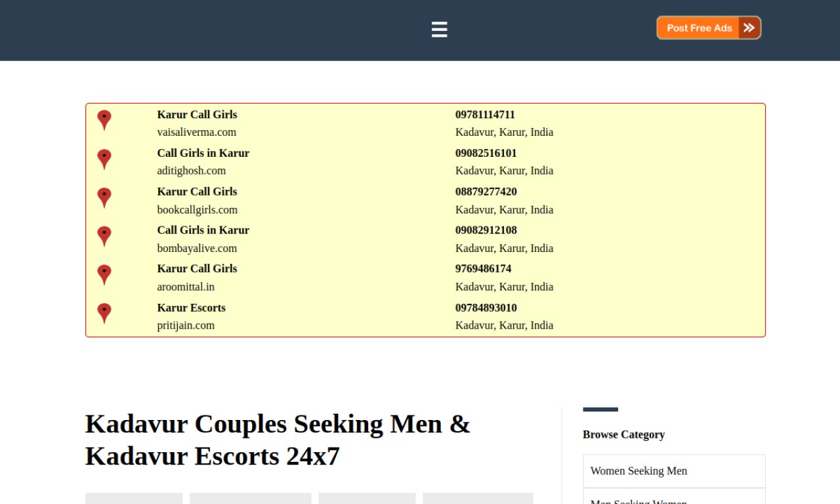Click phone number 08879277420
This screenshot has width=840, height=504.
pos(486,192)
